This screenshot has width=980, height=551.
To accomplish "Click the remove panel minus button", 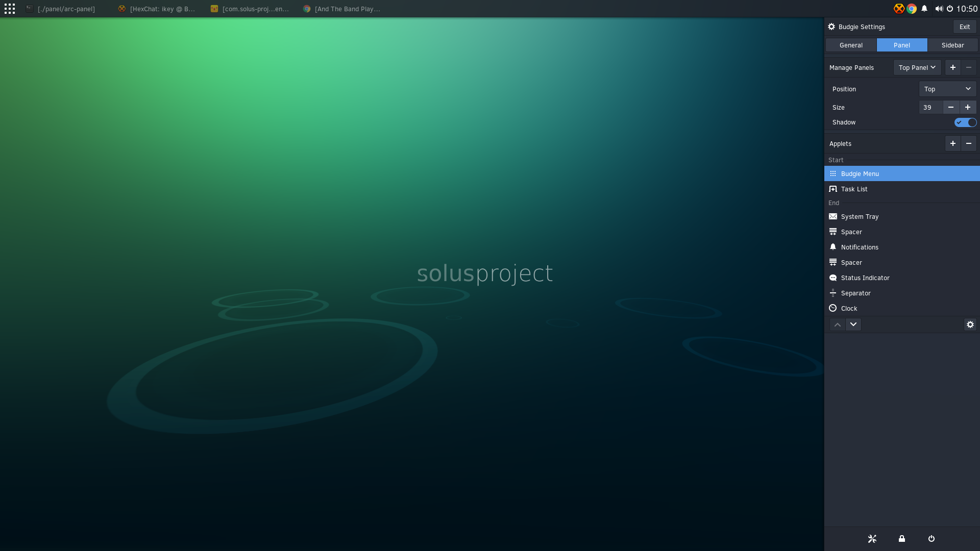I will click(969, 67).
